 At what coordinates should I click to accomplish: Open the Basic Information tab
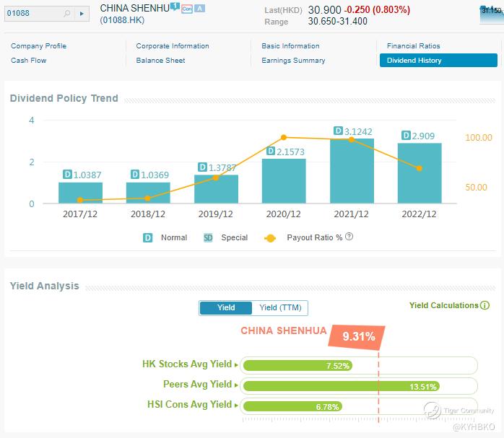[290, 46]
